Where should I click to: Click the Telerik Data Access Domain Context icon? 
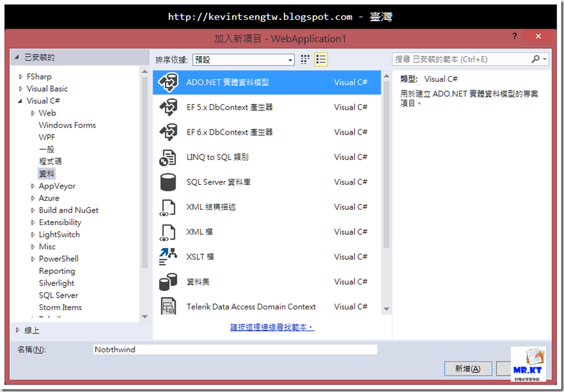click(x=168, y=306)
